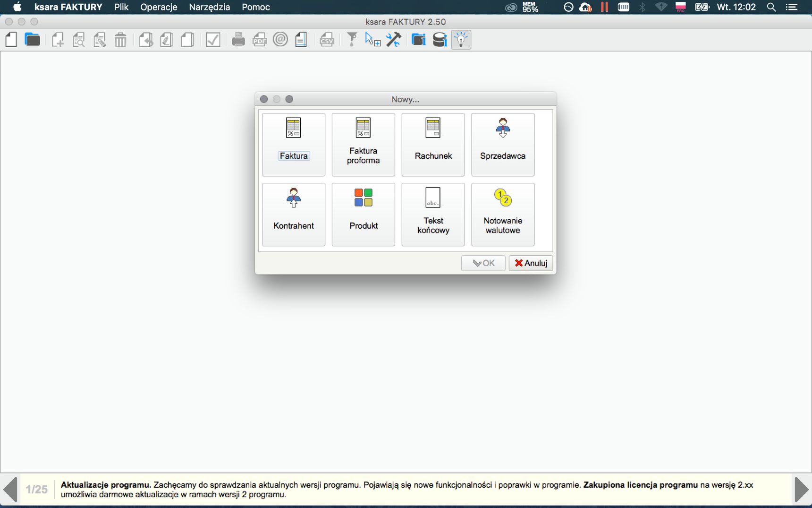Open the wrench and hammer settings icon
812x508 pixels.
pos(394,40)
